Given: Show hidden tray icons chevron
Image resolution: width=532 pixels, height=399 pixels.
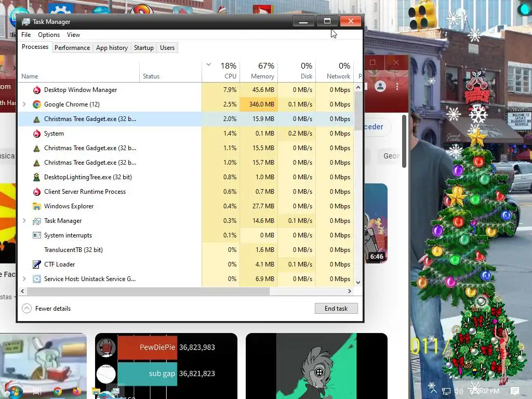Looking at the screenshot, I should (434, 391).
